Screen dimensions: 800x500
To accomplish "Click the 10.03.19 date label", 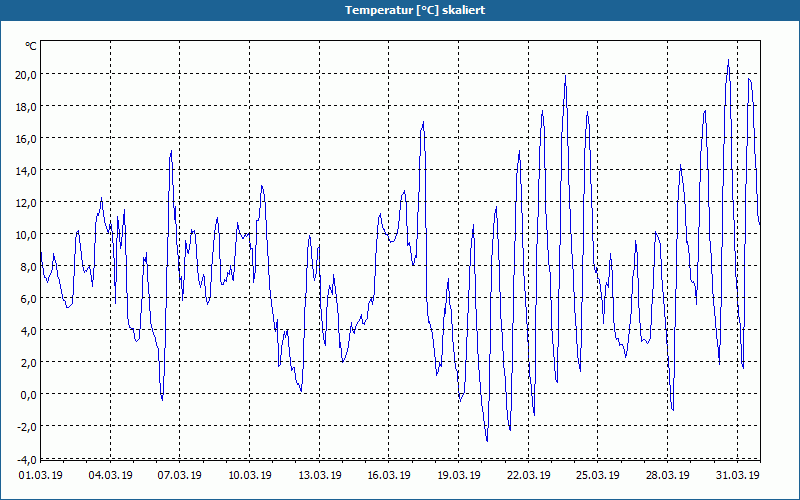I will pyautogui.click(x=249, y=475).
